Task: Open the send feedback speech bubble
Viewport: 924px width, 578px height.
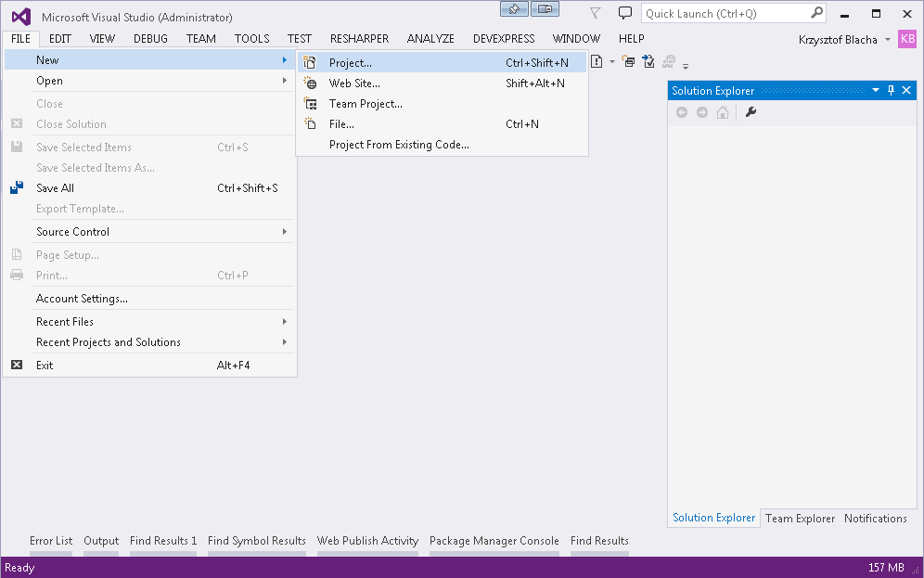Action: coord(624,13)
